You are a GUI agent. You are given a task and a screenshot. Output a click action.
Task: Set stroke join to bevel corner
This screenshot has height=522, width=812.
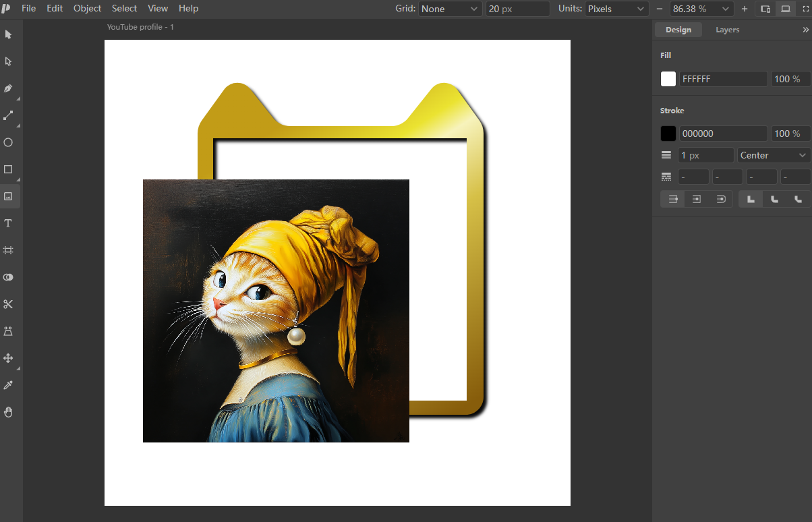(799, 199)
